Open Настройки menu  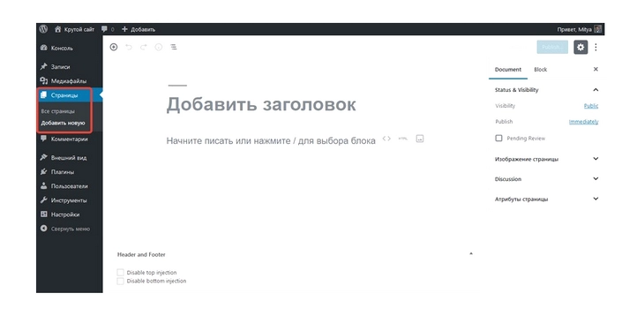[x=70, y=214]
